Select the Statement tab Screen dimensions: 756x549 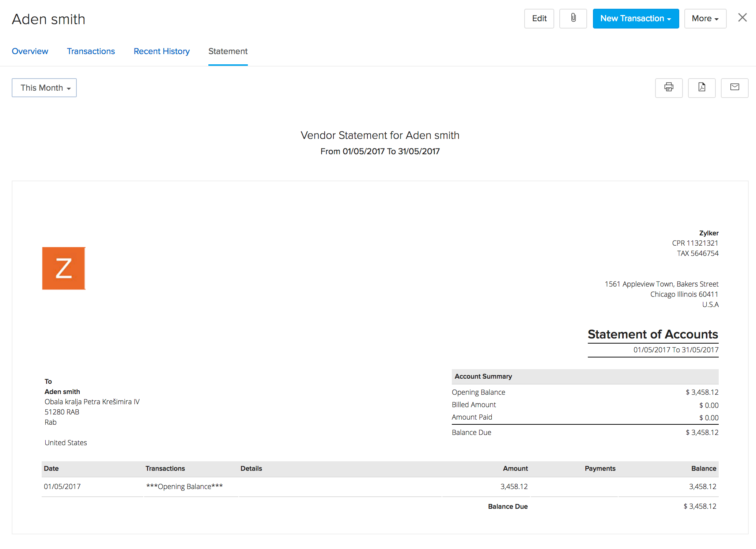pyautogui.click(x=228, y=51)
